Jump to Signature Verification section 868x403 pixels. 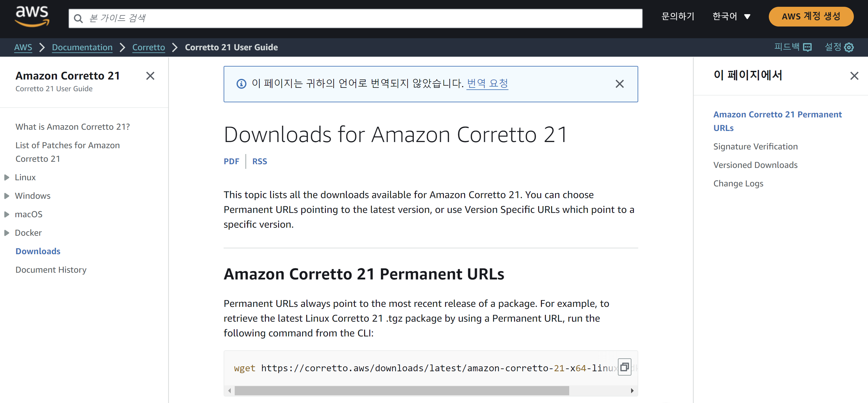click(755, 146)
